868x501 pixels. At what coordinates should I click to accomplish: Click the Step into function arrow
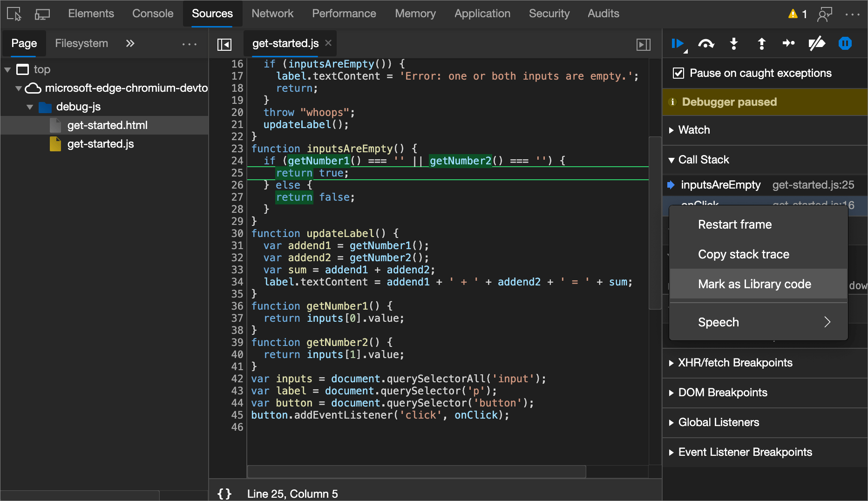(x=734, y=44)
